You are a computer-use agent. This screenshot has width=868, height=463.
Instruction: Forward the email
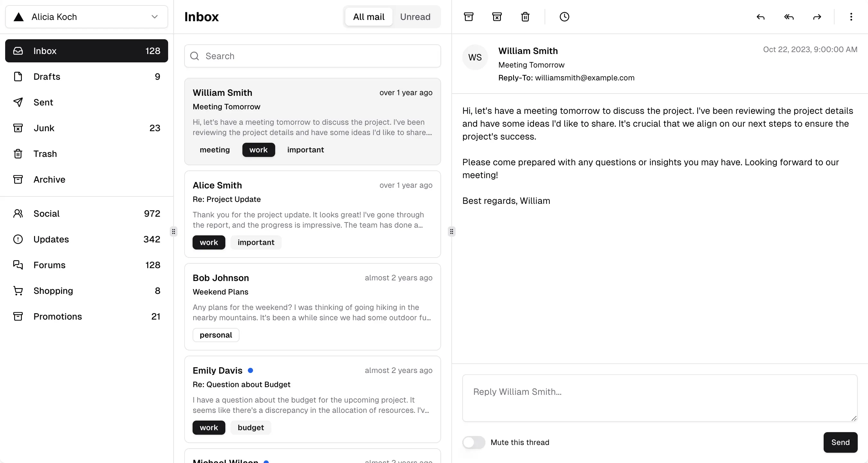tap(817, 17)
